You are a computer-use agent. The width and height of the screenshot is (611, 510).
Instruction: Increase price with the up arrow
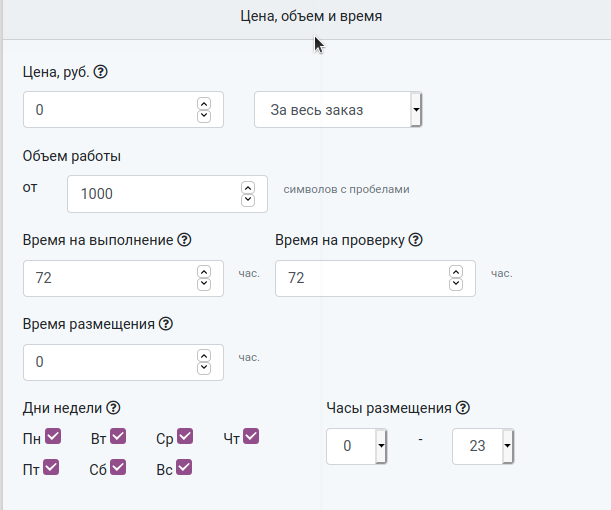[x=204, y=104]
